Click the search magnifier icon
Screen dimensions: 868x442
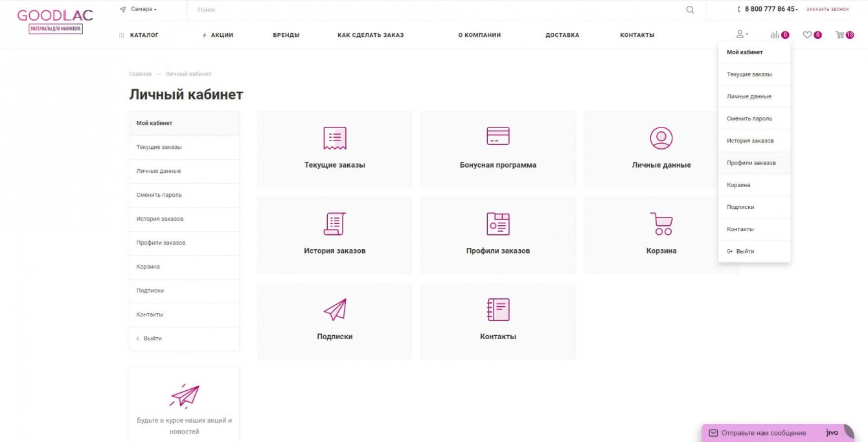(690, 10)
